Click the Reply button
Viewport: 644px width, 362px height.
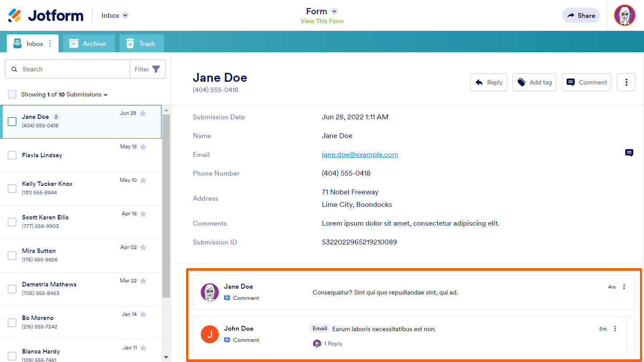[488, 82]
